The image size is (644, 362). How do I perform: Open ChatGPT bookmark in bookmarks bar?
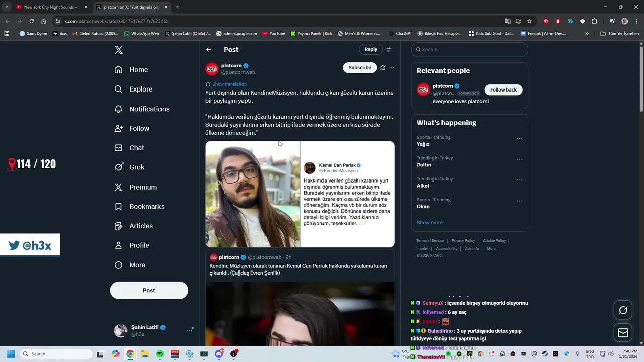point(400,34)
